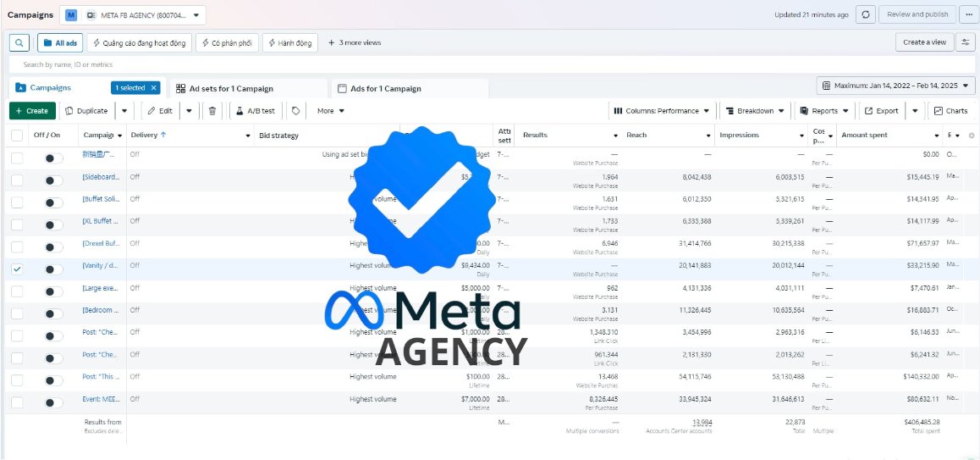Open the Amount spent column header dropdown
Screen dimensions: 980x460
coord(937,136)
